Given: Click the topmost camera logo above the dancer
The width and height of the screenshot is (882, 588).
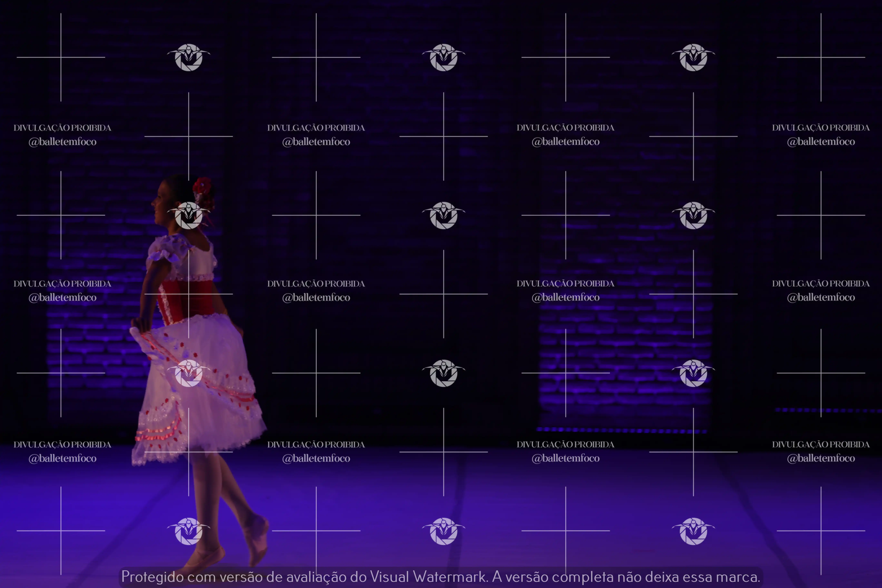Looking at the screenshot, I should [x=189, y=57].
